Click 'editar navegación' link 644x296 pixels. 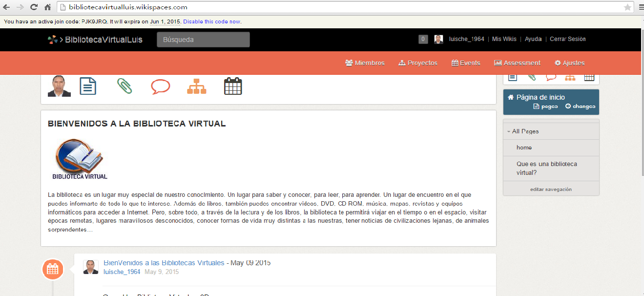click(x=551, y=189)
